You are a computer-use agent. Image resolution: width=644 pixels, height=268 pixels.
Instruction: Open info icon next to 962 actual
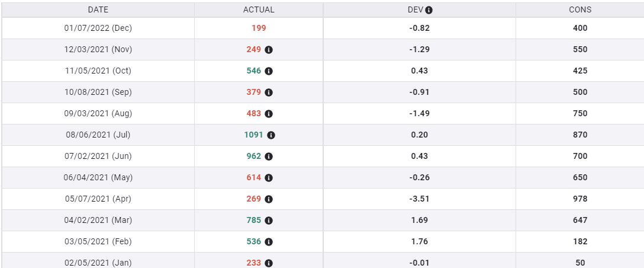click(269, 157)
